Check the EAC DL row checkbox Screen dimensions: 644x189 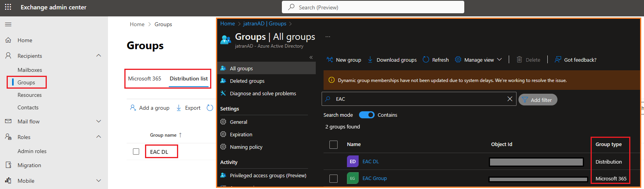pyautogui.click(x=136, y=152)
